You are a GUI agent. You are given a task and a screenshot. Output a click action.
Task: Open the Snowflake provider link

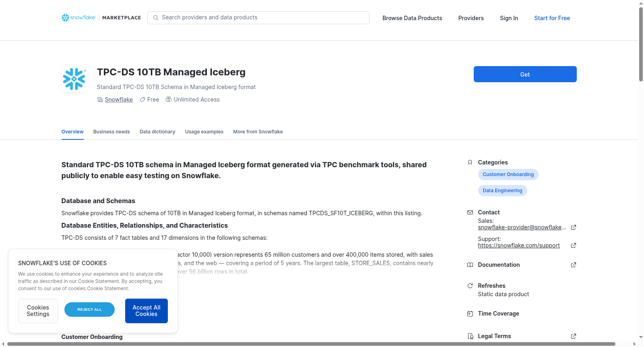point(119,100)
